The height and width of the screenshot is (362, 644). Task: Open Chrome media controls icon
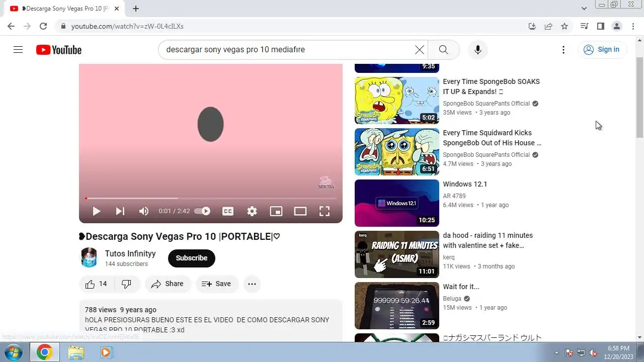pos(584,26)
